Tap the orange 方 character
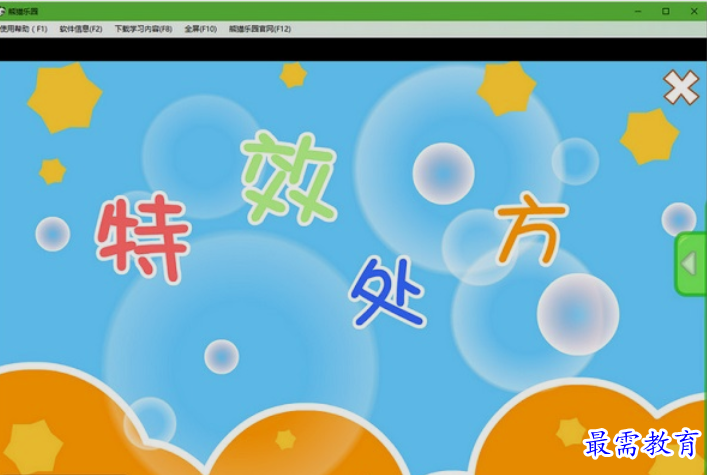The image size is (707, 475). pyautogui.click(x=531, y=228)
